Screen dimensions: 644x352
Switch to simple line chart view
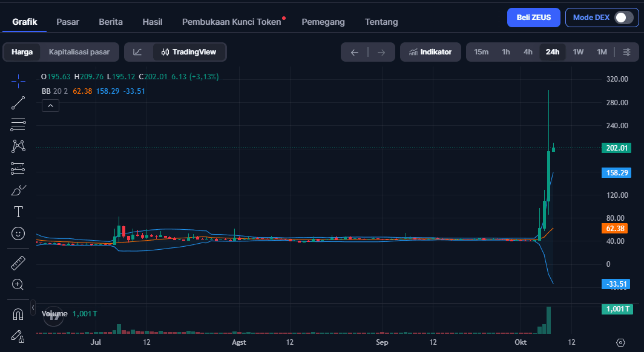[137, 52]
